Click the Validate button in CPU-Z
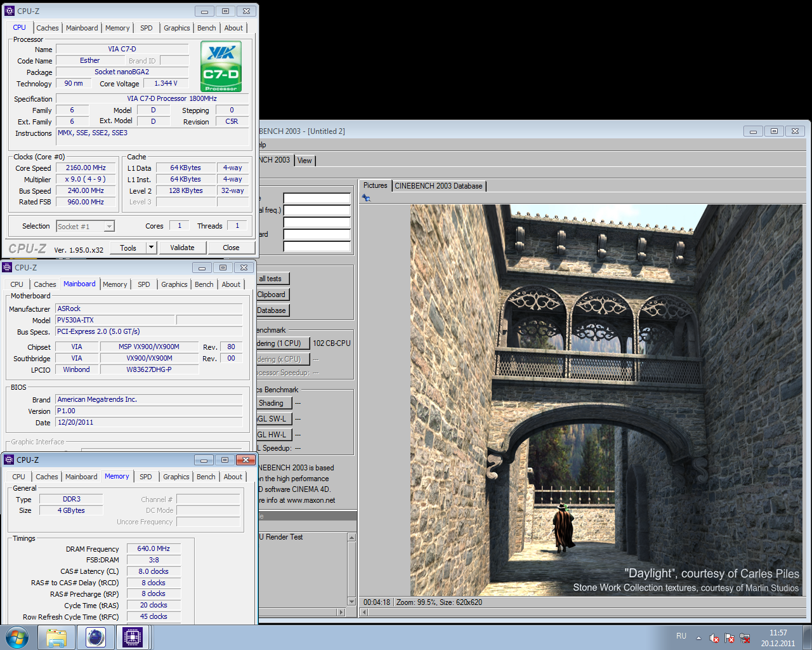Viewport: 812px width, 650px height. tap(182, 248)
